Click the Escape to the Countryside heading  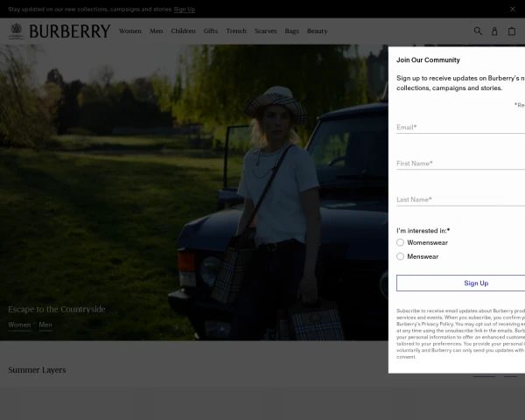coord(57,309)
